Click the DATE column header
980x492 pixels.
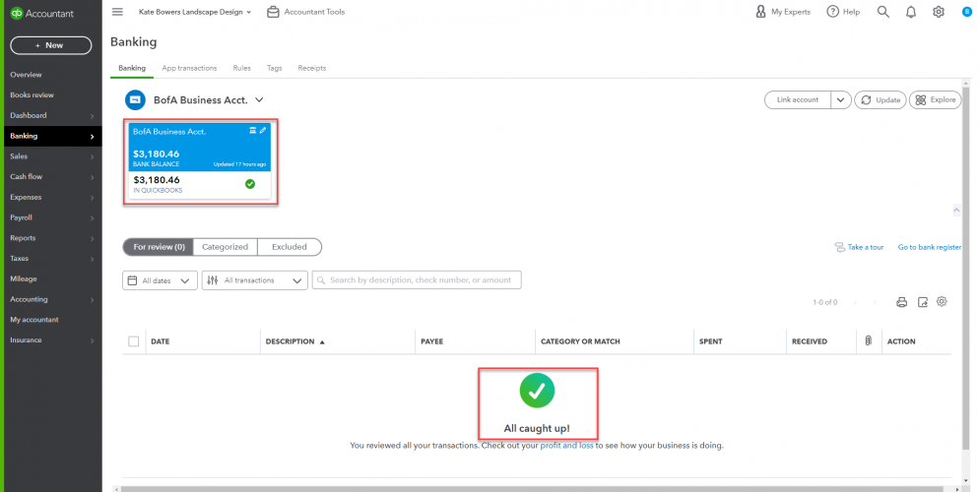pos(160,341)
